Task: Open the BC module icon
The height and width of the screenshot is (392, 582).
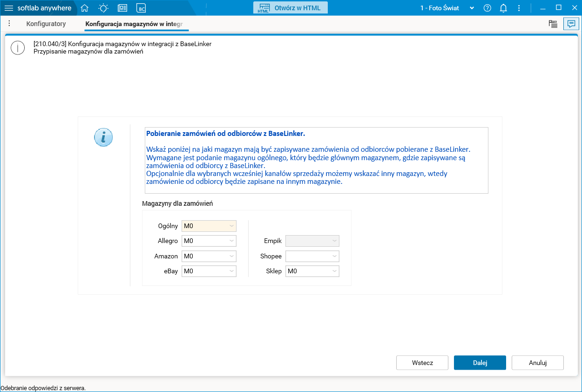Action: coord(141,8)
